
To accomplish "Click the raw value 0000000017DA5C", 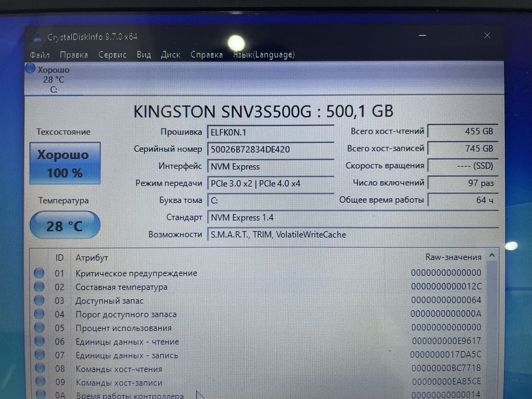I will click(446, 354).
